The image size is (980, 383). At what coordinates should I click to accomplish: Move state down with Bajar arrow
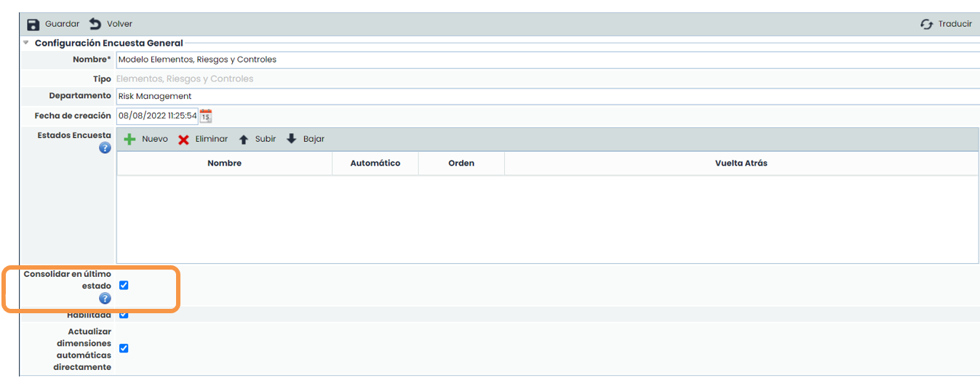(292, 140)
